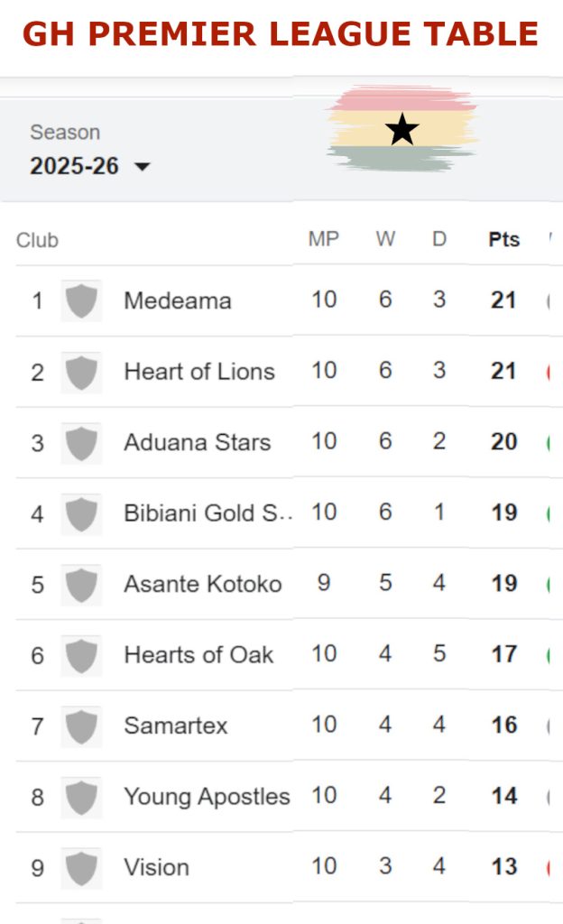The width and height of the screenshot is (563, 924).
Task: Open the Asante Kotoko team link
Action: click(x=202, y=584)
